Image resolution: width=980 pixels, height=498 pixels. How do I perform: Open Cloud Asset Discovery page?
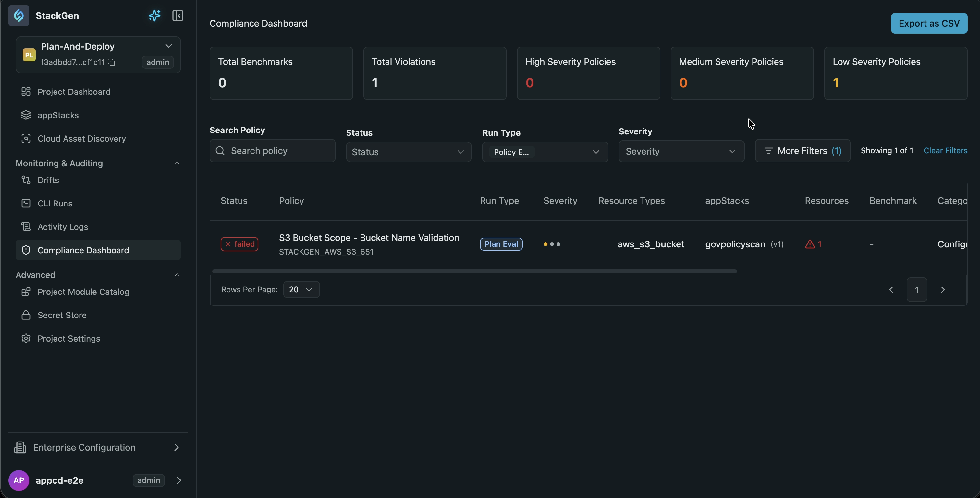[98, 139]
